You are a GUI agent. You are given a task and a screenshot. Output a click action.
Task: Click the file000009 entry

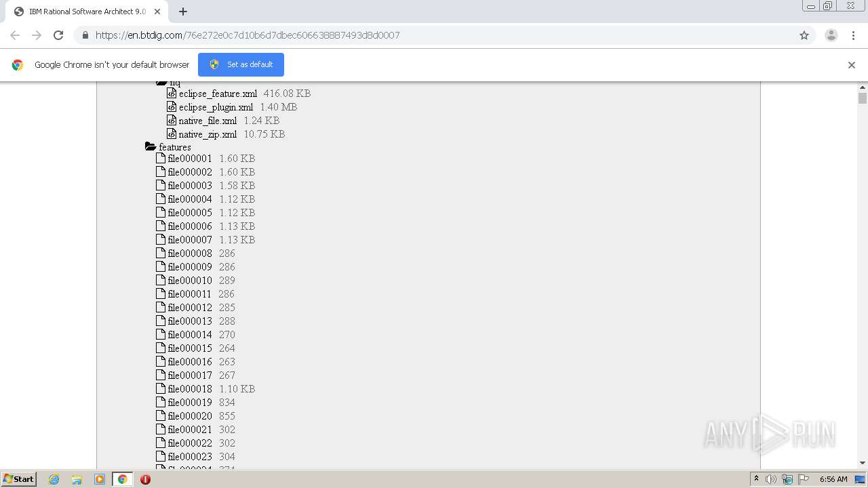pyautogui.click(x=190, y=267)
